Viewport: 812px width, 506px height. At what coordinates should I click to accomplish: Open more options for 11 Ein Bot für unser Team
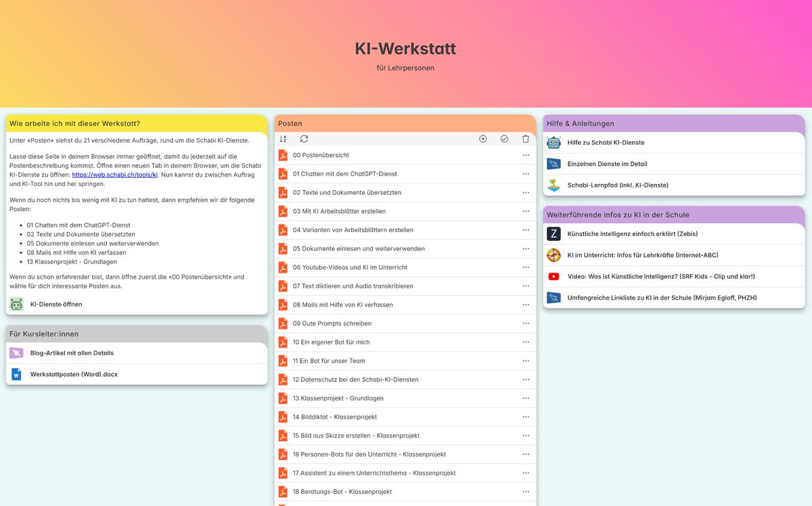(x=526, y=361)
